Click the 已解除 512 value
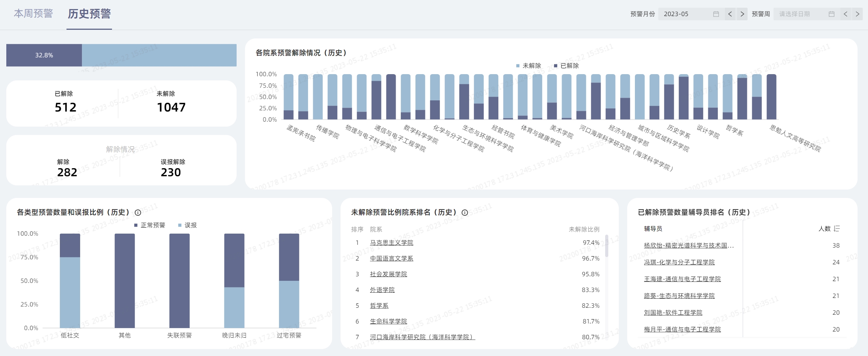This screenshot has width=868, height=356. pos(65,107)
